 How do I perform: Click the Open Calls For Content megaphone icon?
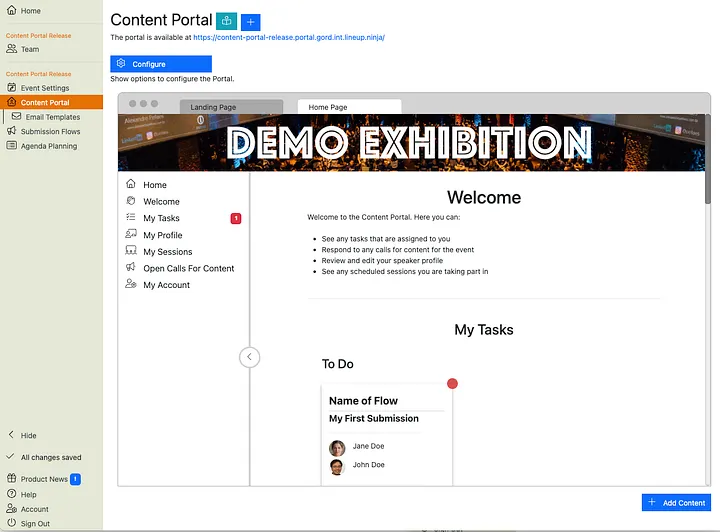pyautogui.click(x=131, y=267)
